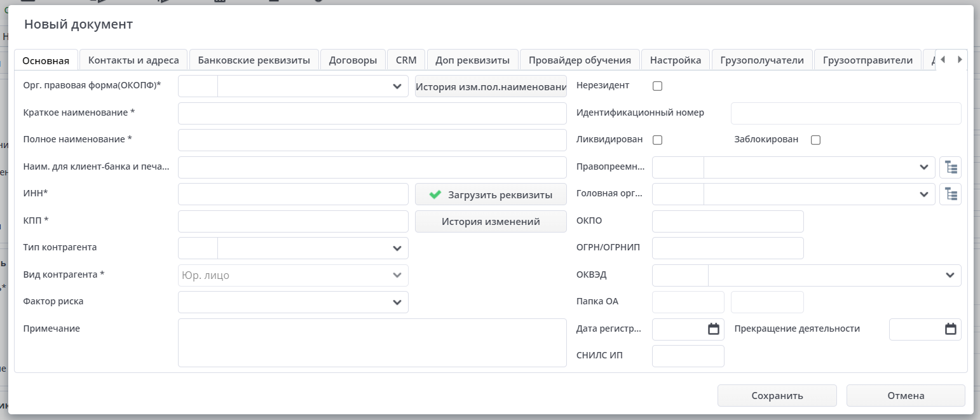Enable the Заблокирован checkbox
The height and width of the screenshot is (420, 980).
point(816,140)
